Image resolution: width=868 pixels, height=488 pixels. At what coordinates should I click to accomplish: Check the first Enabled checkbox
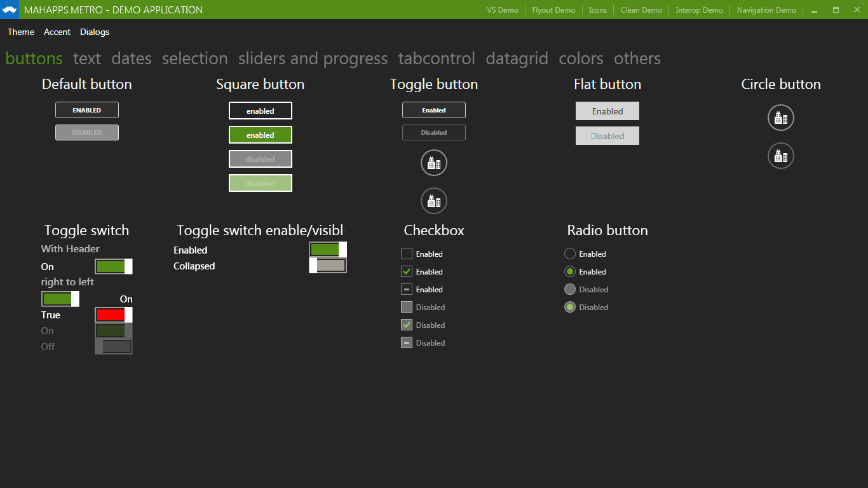pyautogui.click(x=406, y=254)
